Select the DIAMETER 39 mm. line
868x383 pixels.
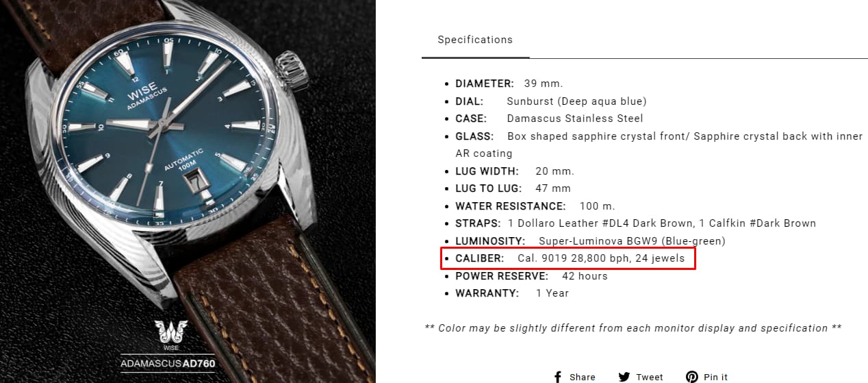(509, 84)
